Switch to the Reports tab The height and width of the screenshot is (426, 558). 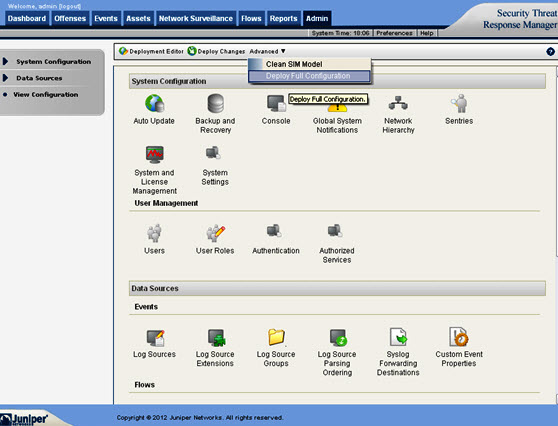283,19
